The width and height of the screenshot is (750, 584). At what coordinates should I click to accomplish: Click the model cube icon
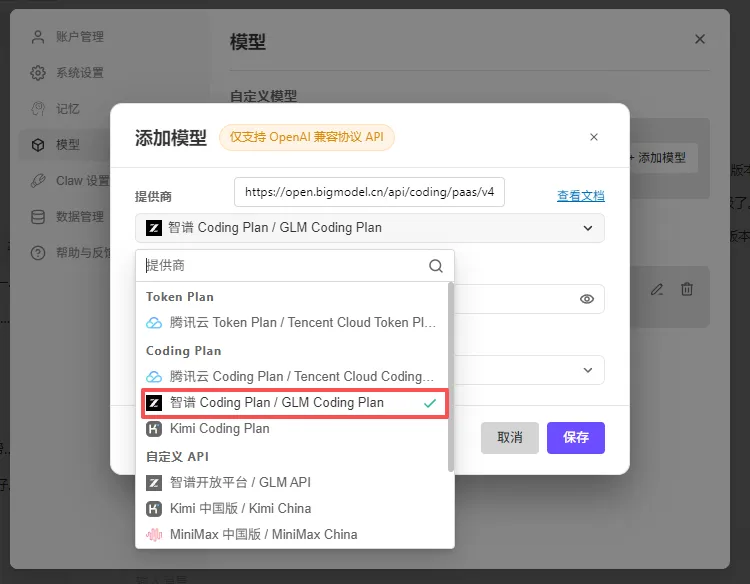pyautogui.click(x=38, y=144)
